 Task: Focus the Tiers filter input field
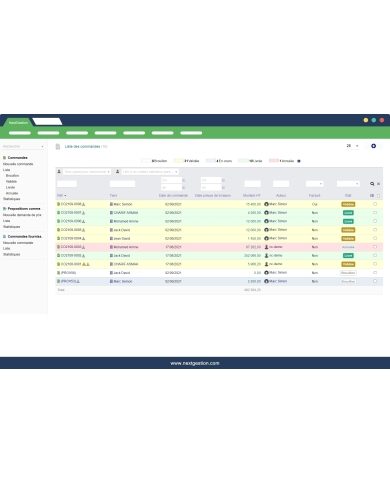[x=122, y=184]
